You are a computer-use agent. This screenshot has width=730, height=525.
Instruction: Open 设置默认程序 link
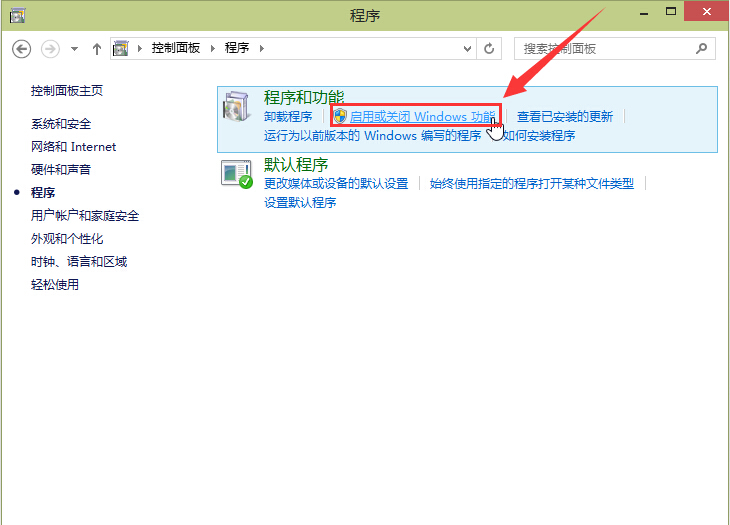tap(300, 202)
